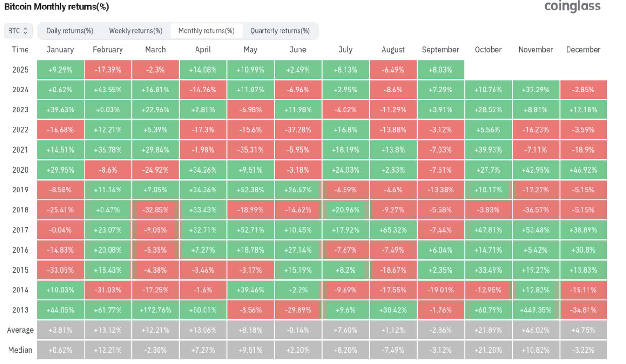Screen dimensions: 626x364
Task: Click the December column header
Action: click(x=583, y=49)
